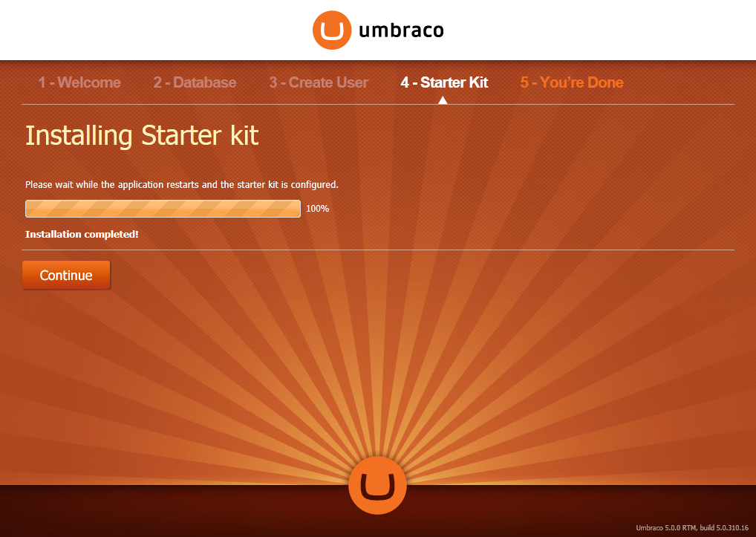This screenshot has width=756, height=537.
Task: Select the black umbraco wordmark text
Action: (401, 30)
